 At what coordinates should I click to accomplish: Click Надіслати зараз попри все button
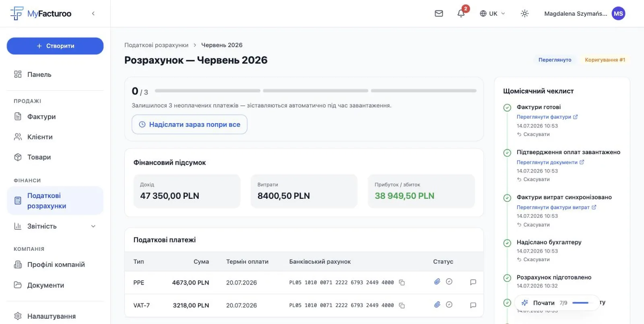point(190,124)
